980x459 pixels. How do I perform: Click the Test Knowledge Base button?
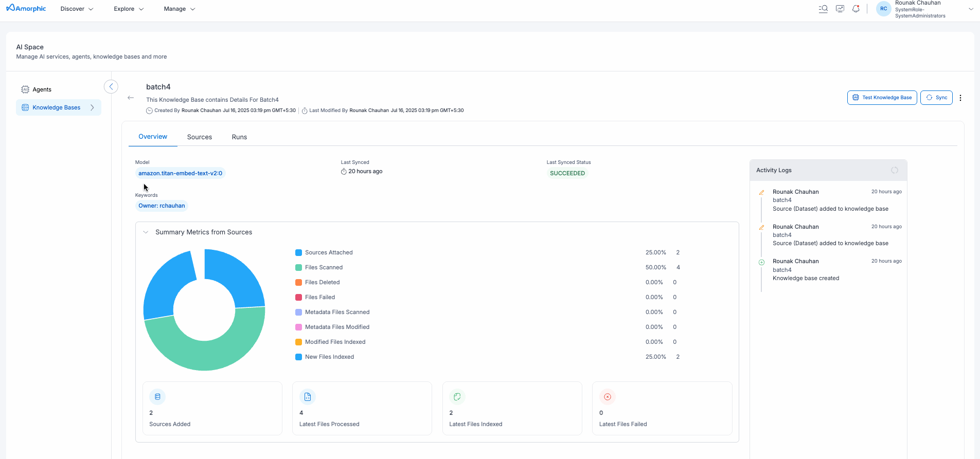coord(882,98)
